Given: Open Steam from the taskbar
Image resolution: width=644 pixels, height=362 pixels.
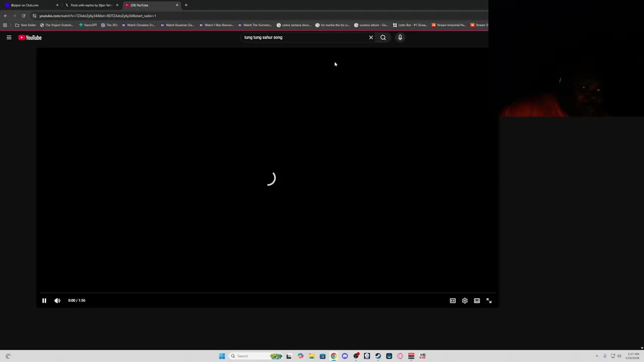Looking at the screenshot, I should click(x=378, y=356).
